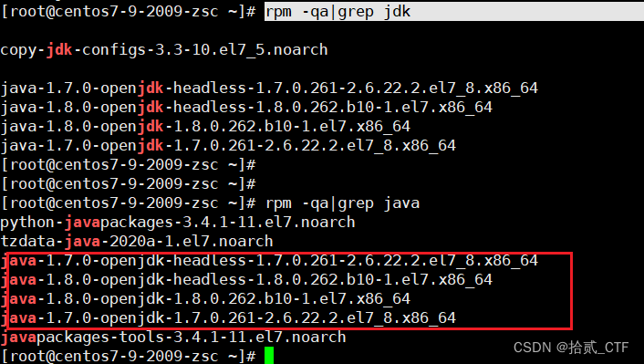Click the top prompt '[root@centos7-9-2009-zsc ~]#'
Image resolution: width=644 pixels, height=364 pixels.
pyautogui.click(x=128, y=12)
